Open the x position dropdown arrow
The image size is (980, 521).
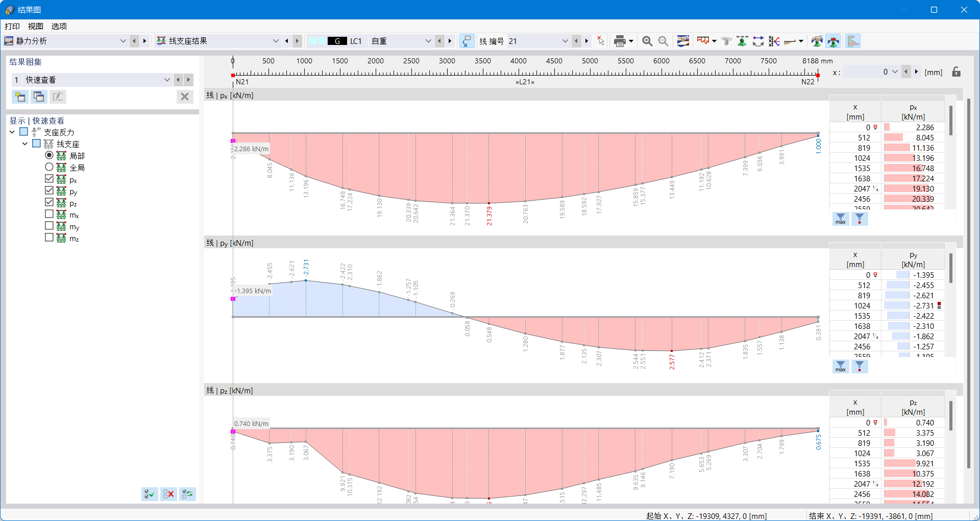pos(895,72)
